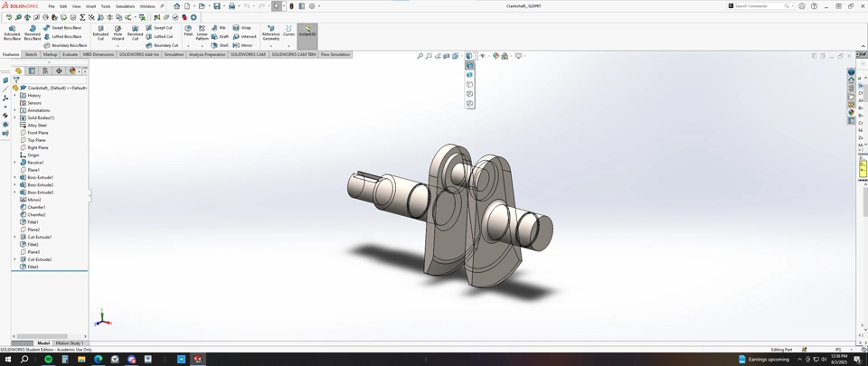Click the Rebuild traffic light icon
The width and height of the screenshot is (868, 366).
(x=292, y=6)
